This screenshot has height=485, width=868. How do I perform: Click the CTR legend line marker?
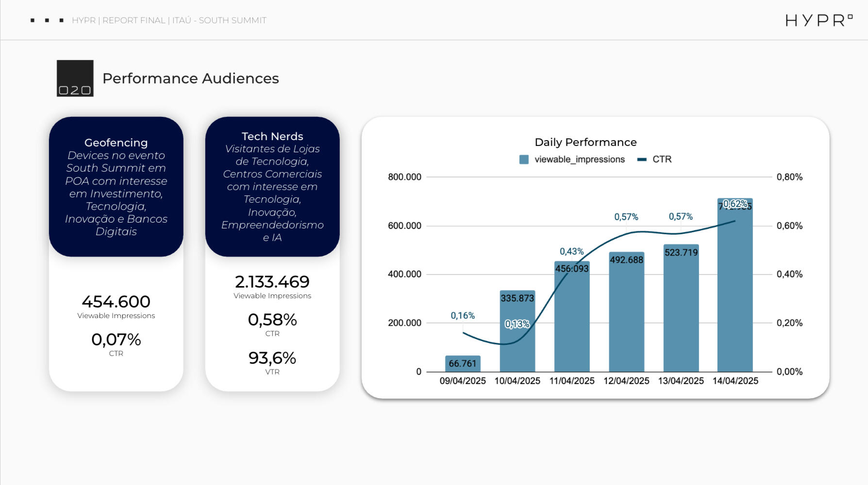(642, 160)
